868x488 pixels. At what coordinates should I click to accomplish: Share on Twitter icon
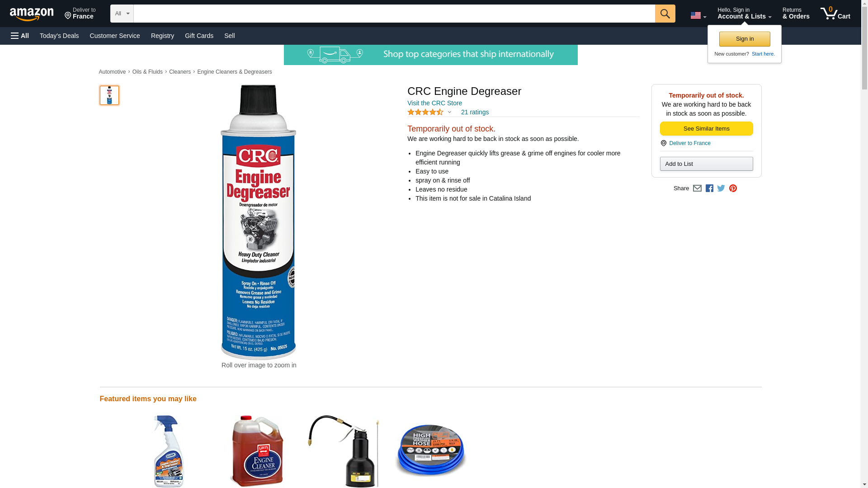coord(721,188)
